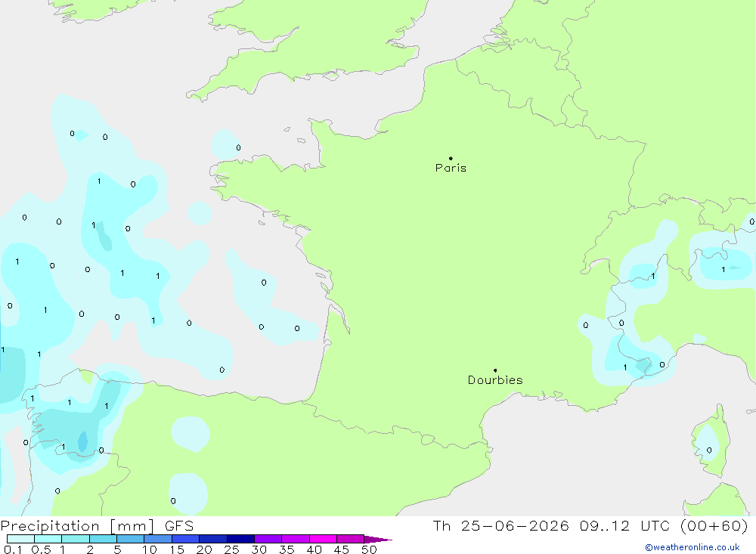Select the 15–20 mm legend swatch

186,539
